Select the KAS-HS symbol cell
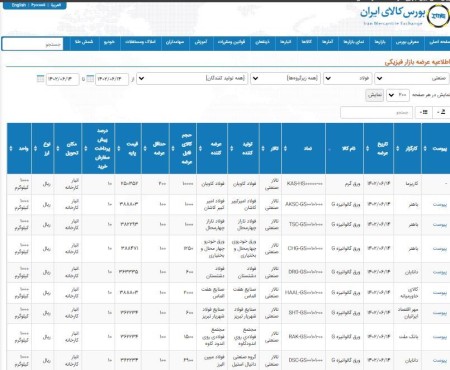 (304, 184)
